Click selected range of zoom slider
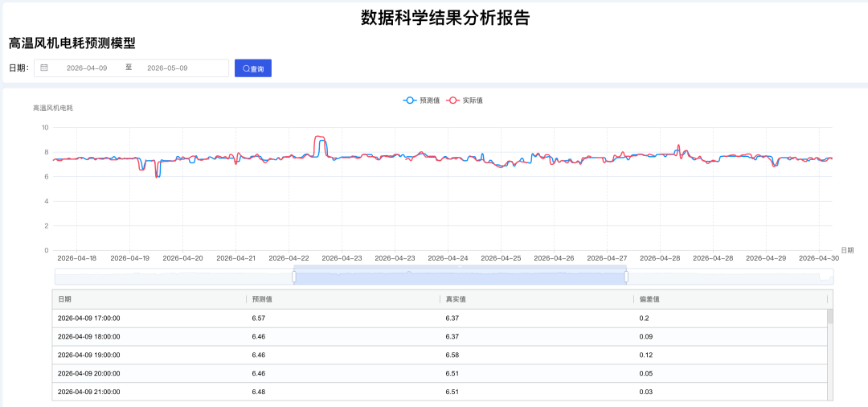Screen dimensions: 868x407 [x=460, y=277]
